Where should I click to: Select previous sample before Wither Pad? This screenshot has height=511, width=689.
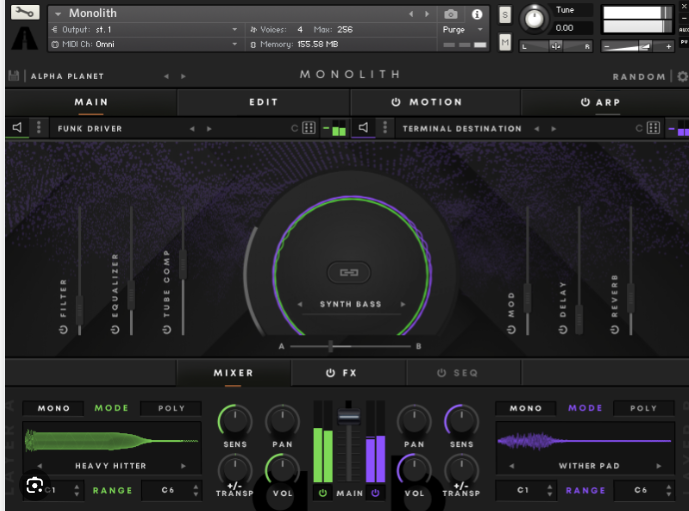(511, 466)
